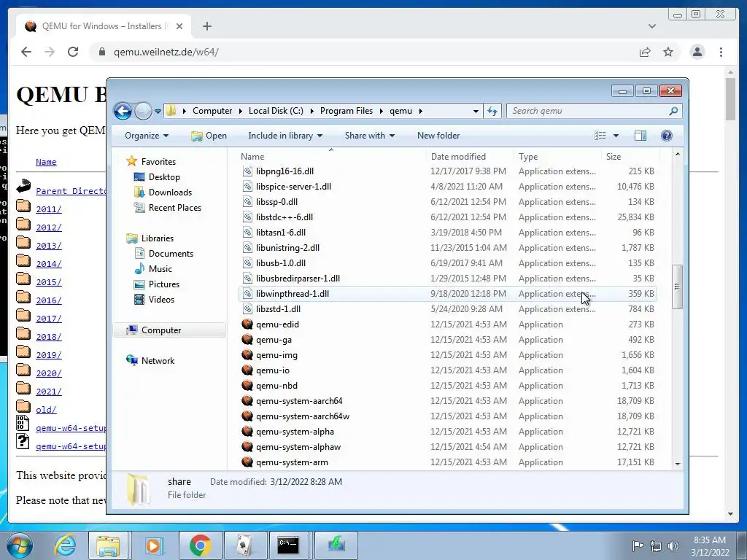Click the 2021/ folder link on webpage
This screenshot has width=747, height=560.
coord(49,392)
